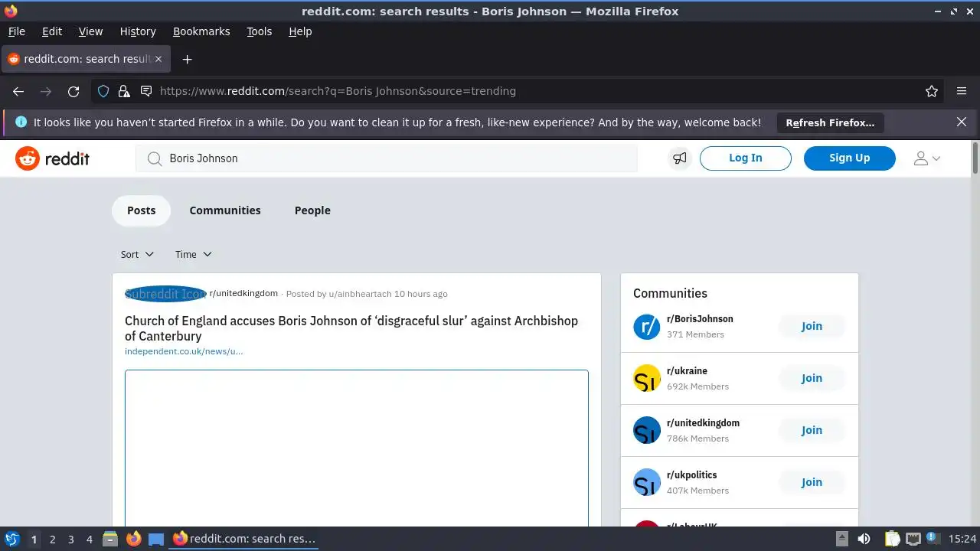Open the user account dropdown menu
The height and width of the screenshot is (551, 980).
pyautogui.click(x=927, y=158)
